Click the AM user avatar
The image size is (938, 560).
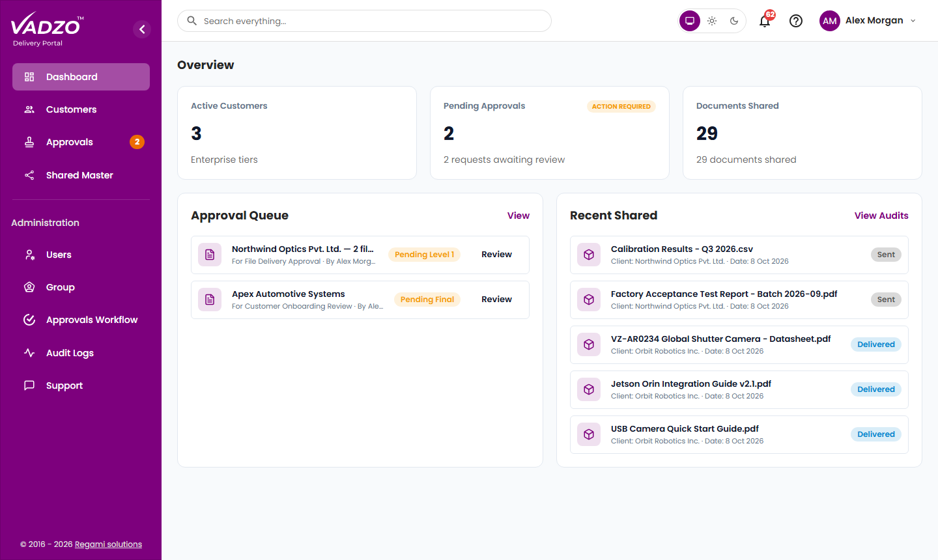point(830,21)
